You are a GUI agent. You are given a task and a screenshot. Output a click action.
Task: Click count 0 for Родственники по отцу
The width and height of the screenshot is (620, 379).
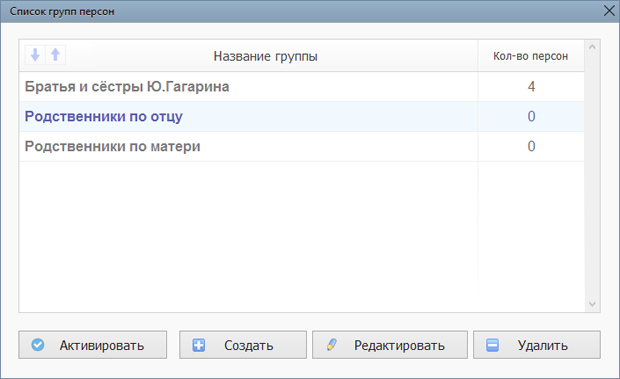tap(531, 117)
